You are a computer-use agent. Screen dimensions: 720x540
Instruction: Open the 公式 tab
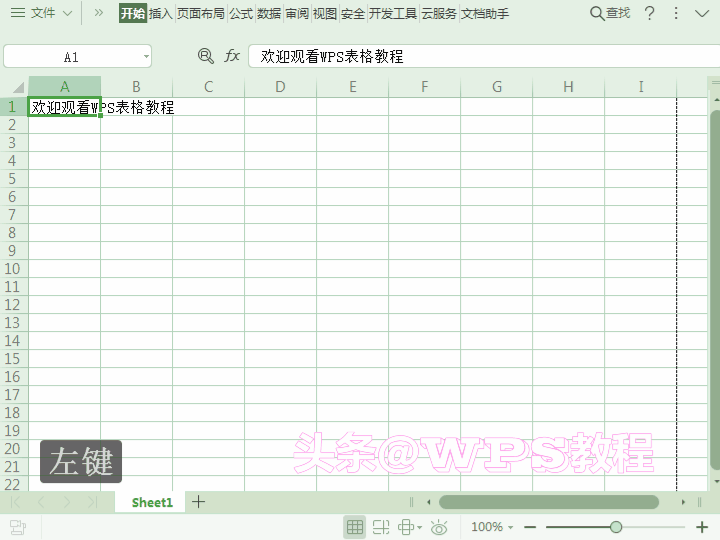point(241,13)
